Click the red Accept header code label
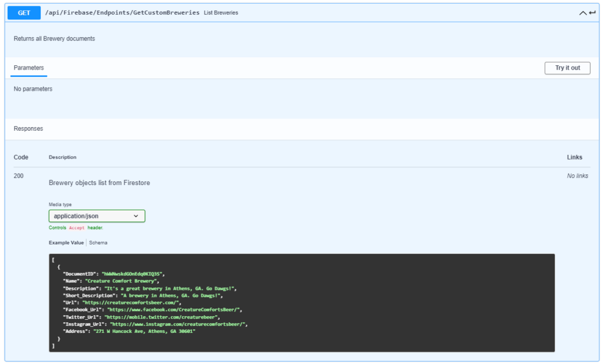The height and width of the screenshot is (364, 603). point(77,227)
